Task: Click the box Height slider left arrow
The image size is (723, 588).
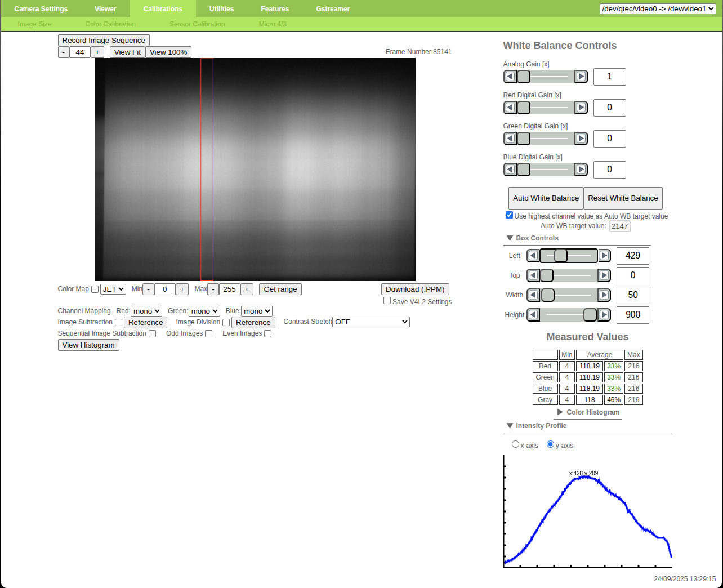Action: 533,315
